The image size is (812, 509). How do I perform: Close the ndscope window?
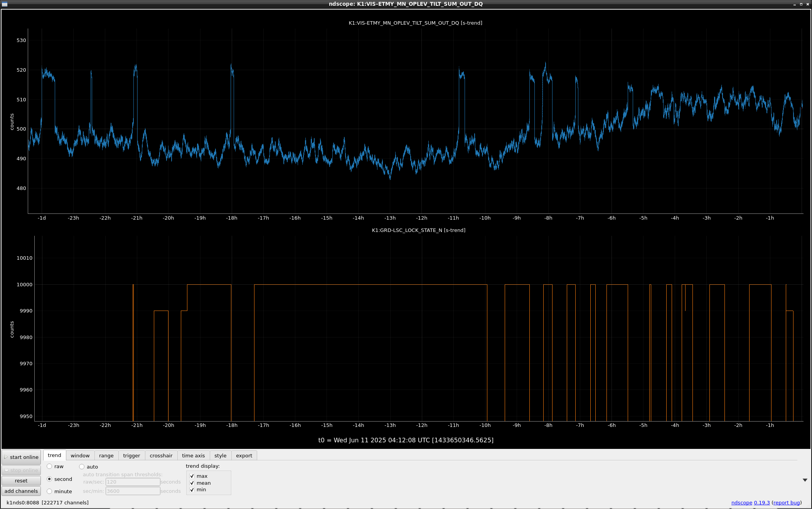(808, 4)
